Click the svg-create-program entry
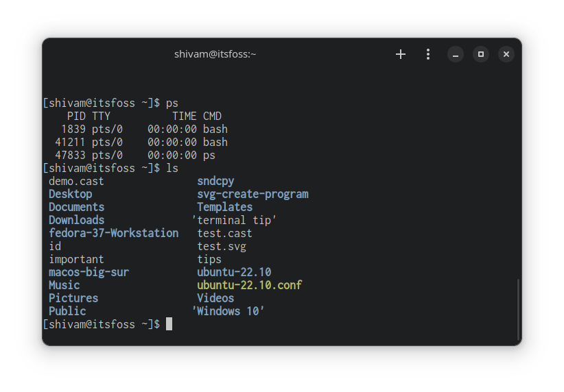Image resolution: width=564 pixels, height=392 pixels. pyautogui.click(x=252, y=194)
